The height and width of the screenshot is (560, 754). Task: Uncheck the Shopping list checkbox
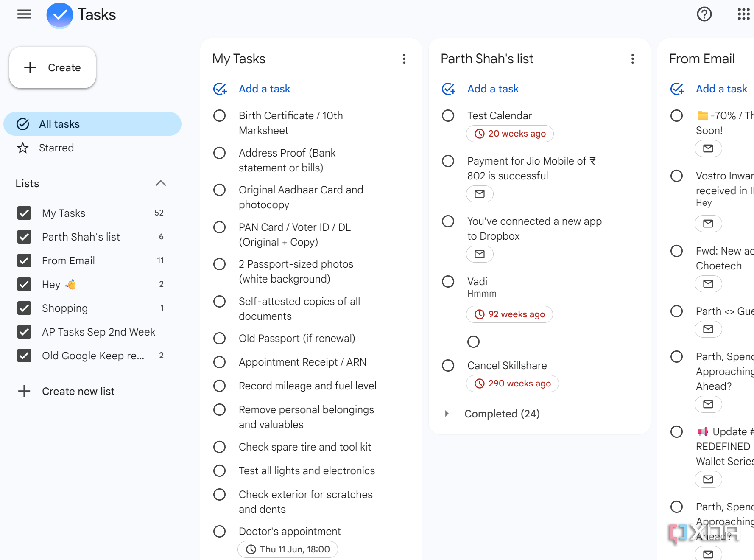click(x=24, y=308)
